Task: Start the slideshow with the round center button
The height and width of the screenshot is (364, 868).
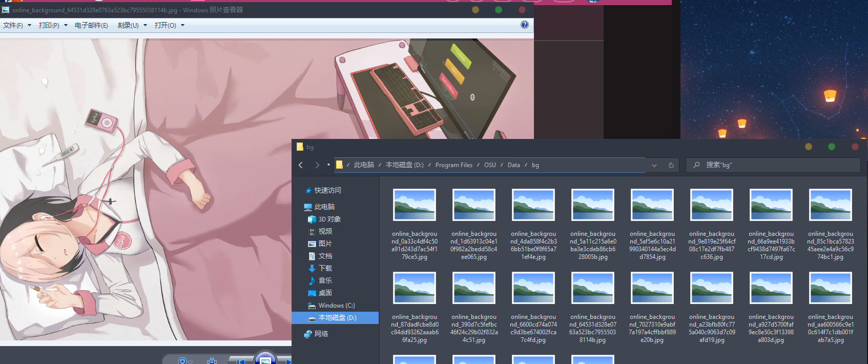Action: pos(265,358)
